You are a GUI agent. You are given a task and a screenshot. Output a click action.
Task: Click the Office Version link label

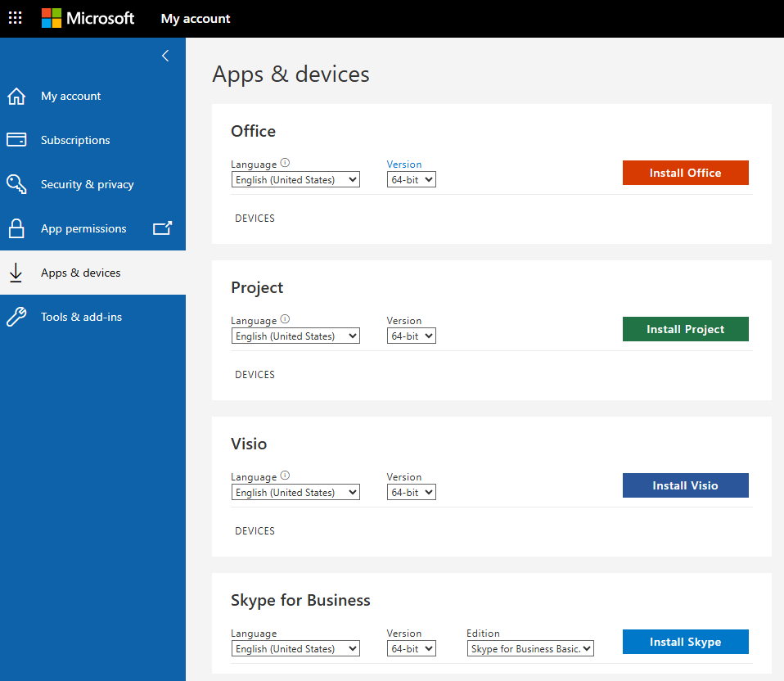(404, 164)
